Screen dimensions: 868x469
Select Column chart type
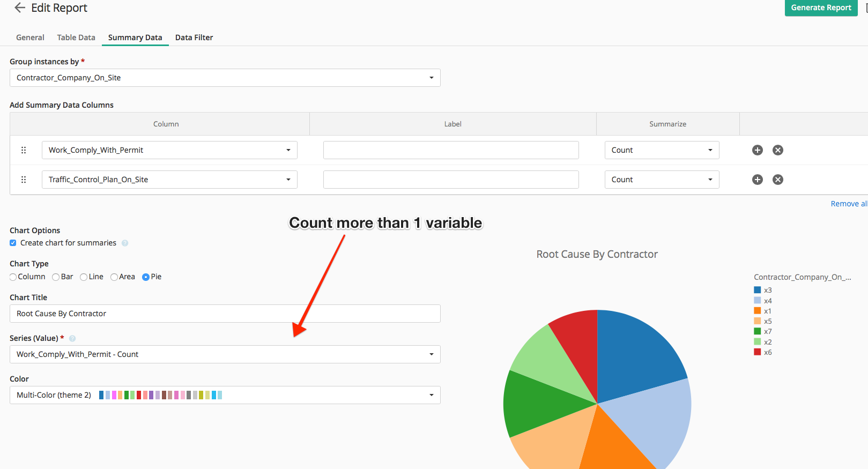(x=13, y=277)
